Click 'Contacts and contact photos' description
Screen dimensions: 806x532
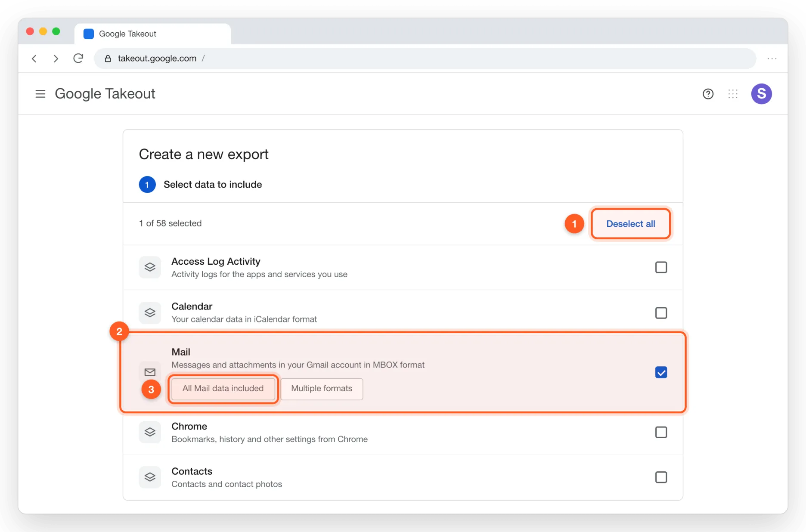(227, 484)
